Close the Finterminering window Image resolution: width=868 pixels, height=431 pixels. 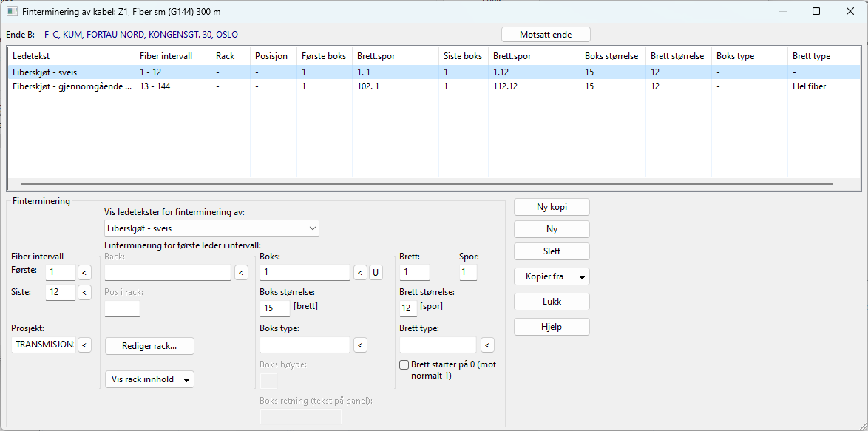click(850, 11)
